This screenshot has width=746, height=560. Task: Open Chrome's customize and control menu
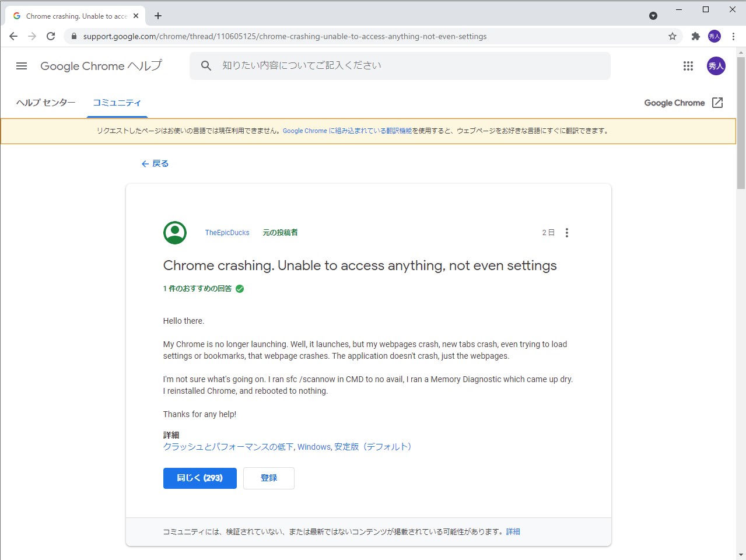tap(733, 36)
